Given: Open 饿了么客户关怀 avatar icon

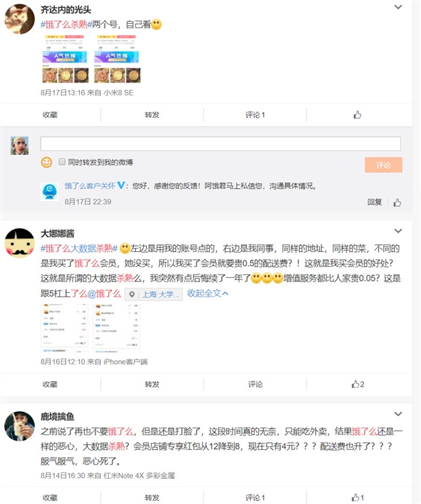Looking at the screenshot, I should point(50,191).
